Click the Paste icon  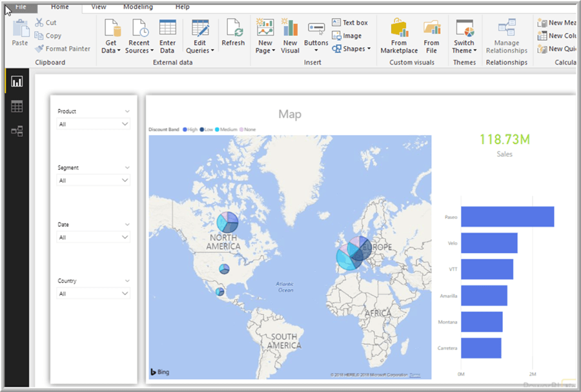coord(21,29)
